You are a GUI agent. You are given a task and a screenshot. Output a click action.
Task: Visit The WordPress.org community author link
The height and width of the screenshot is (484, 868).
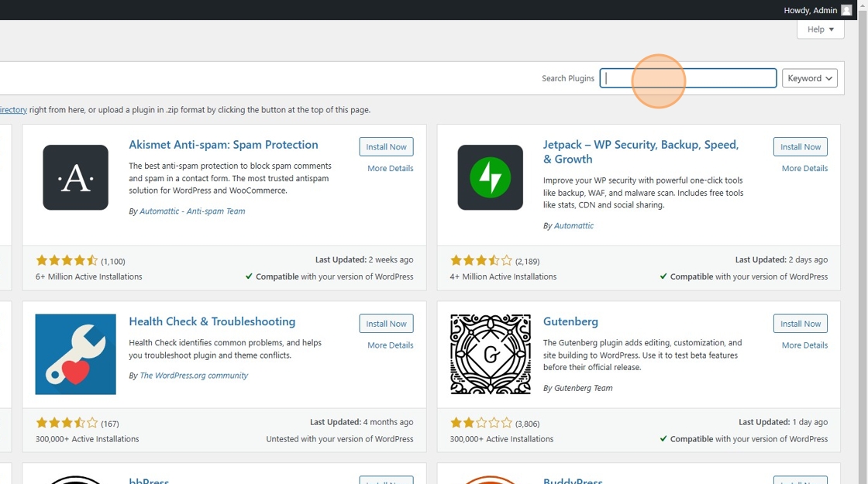click(194, 376)
